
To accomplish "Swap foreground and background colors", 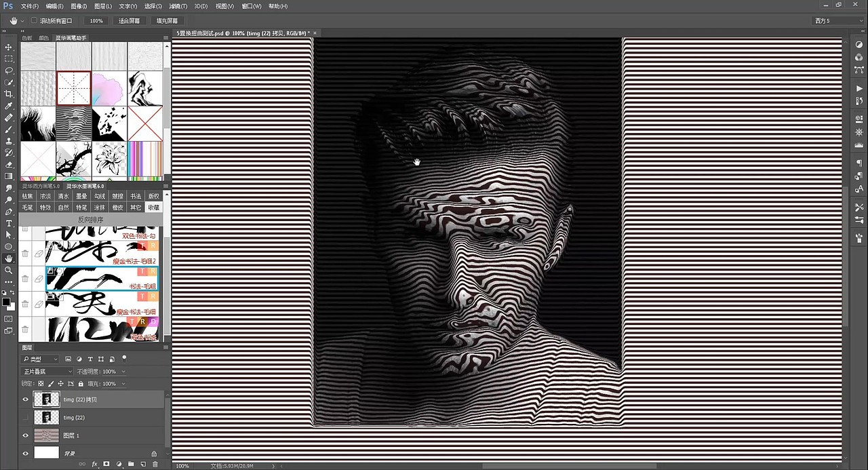I will [x=14, y=292].
